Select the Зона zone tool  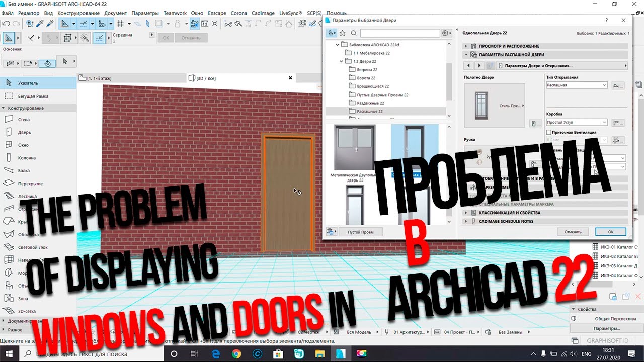pos(38,298)
